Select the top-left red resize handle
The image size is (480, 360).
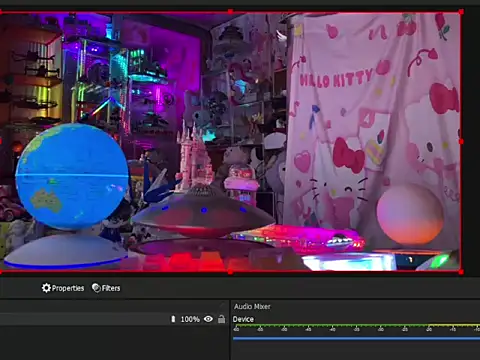[0, 12]
